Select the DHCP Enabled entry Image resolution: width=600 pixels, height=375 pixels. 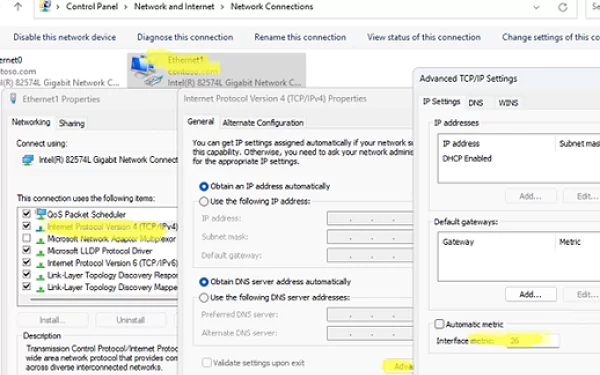(x=466, y=158)
